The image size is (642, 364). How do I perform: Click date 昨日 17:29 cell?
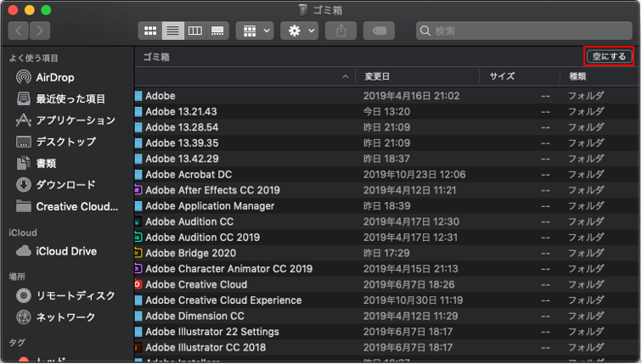click(386, 253)
